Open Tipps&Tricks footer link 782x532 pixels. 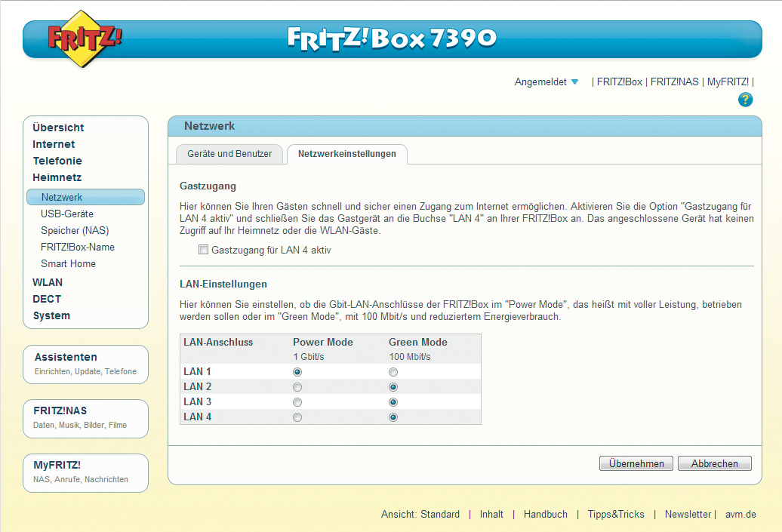(x=616, y=514)
